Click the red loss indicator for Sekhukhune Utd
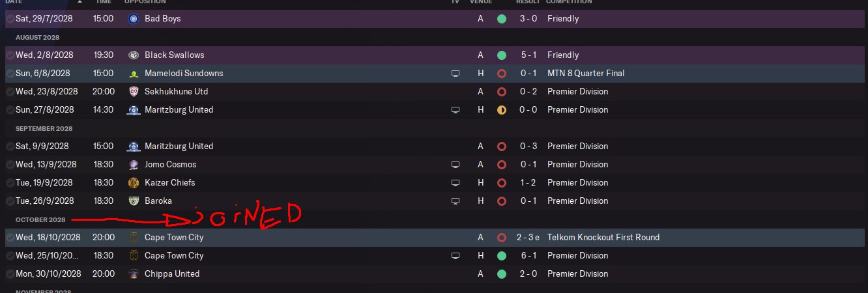The image size is (868, 293). pos(501,92)
